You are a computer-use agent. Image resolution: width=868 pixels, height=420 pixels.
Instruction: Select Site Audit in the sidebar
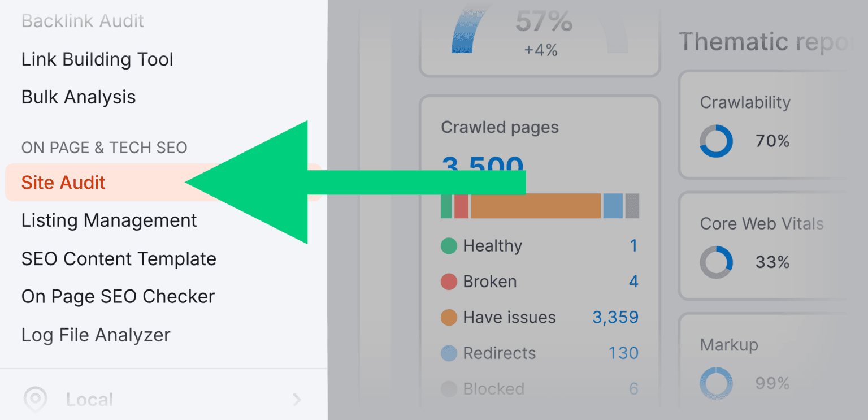tap(63, 183)
